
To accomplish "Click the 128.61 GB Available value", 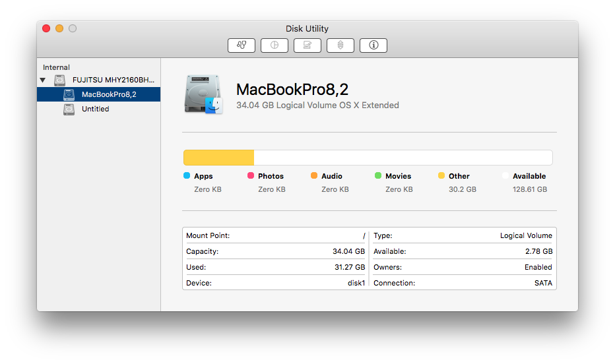I will click(x=530, y=189).
